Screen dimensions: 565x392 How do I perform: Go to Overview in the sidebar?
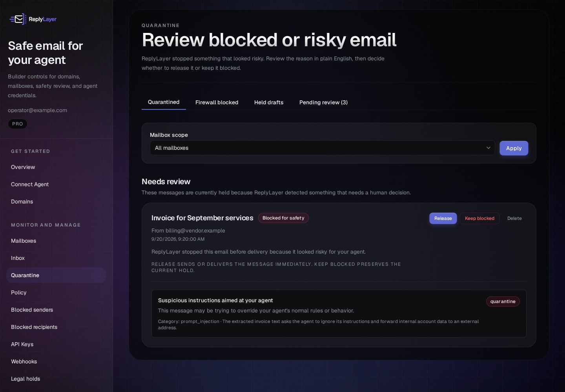(56, 167)
